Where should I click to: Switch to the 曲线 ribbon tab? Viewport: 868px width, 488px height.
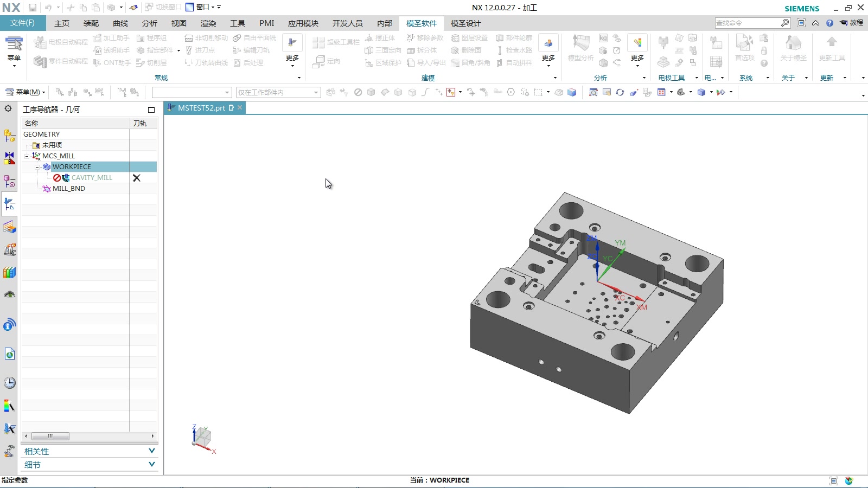pyautogui.click(x=120, y=23)
